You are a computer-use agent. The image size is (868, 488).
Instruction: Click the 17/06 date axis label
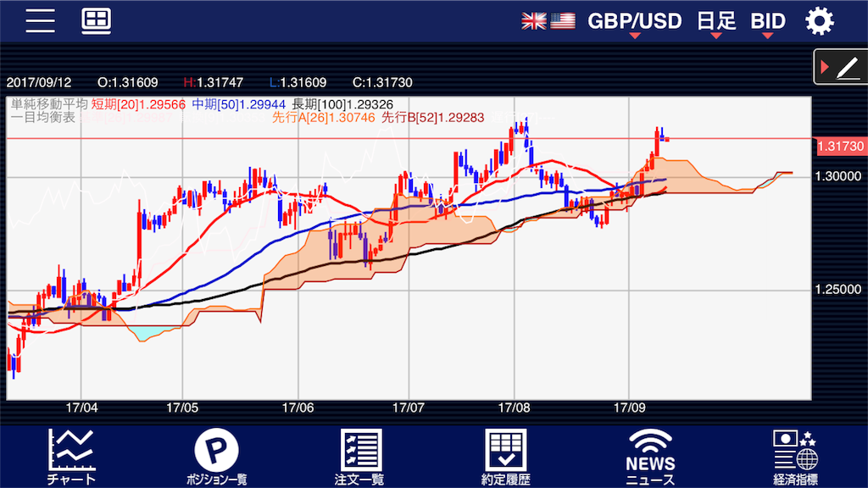point(298,408)
